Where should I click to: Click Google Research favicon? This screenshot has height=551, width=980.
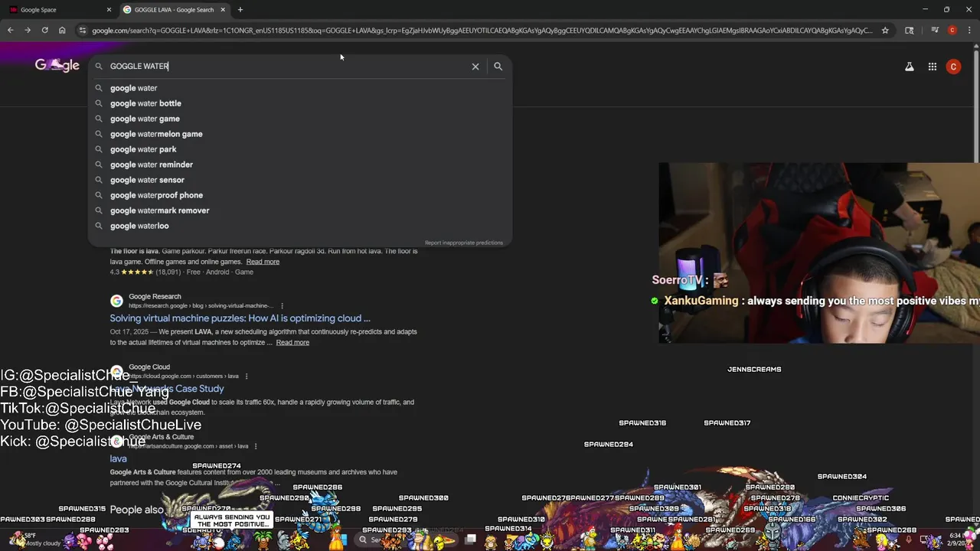116,301
